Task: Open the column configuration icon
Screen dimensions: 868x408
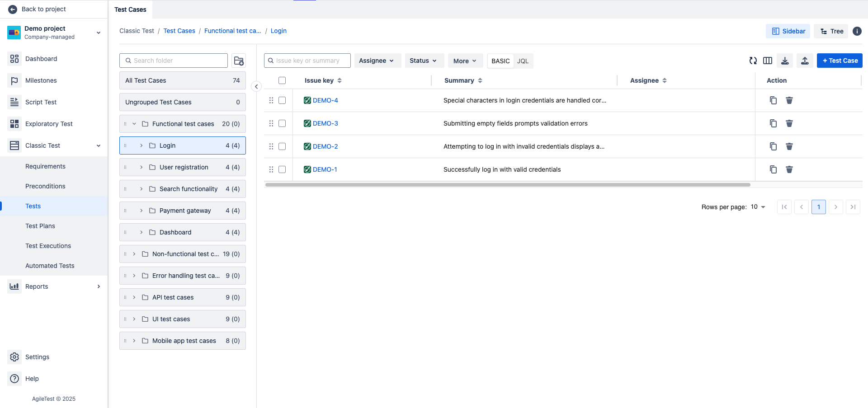Action: [768, 61]
